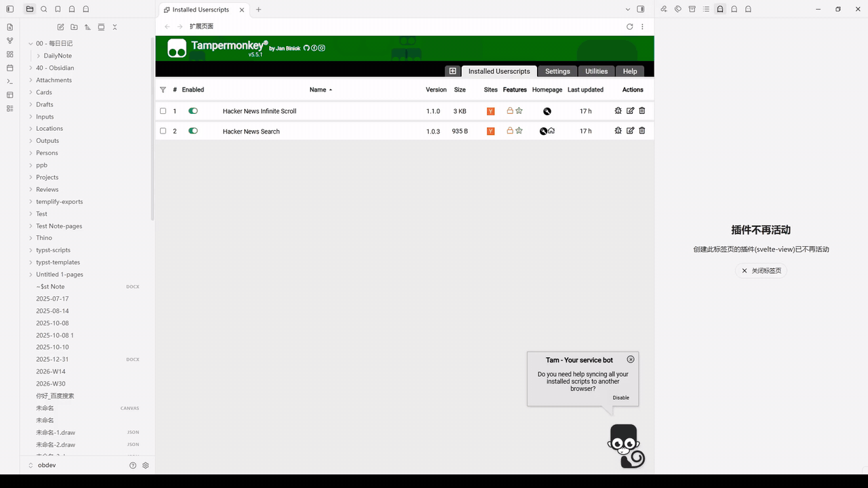Edit the Hacker News Search script
Viewport: 868px width, 488px height.
(630, 131)
